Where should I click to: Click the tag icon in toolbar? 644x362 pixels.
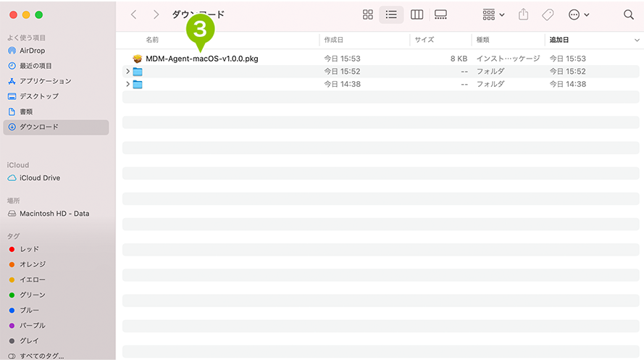click(x=548, y=14)
